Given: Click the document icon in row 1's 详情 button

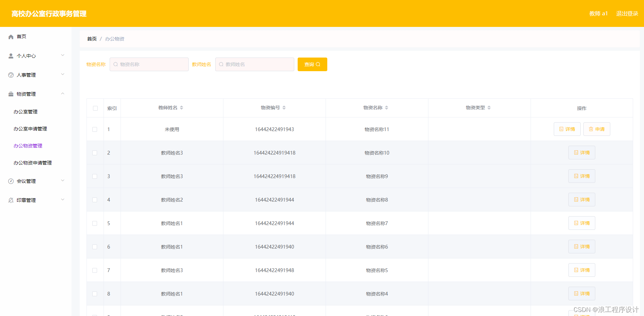Looking at the screenshot, I should 561,129.
